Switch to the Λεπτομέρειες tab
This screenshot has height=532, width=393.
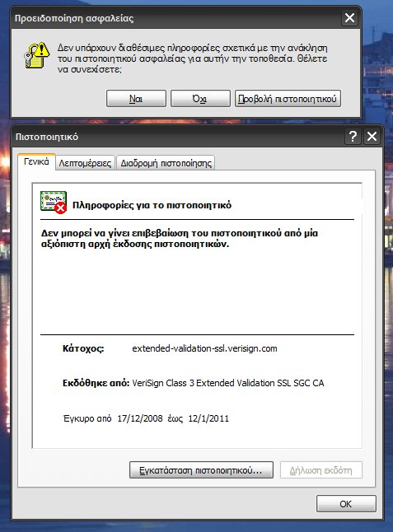tap(85, 163)
